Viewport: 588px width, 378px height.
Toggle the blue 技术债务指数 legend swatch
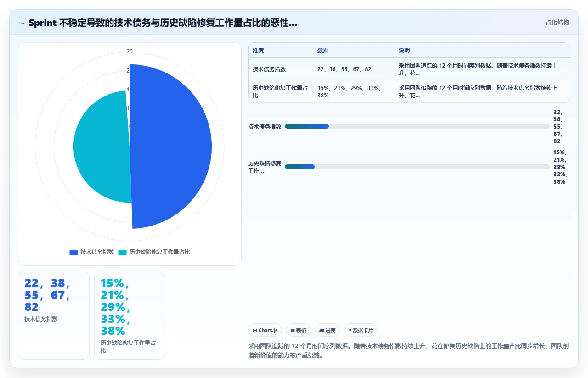click(x=73, y=252)
